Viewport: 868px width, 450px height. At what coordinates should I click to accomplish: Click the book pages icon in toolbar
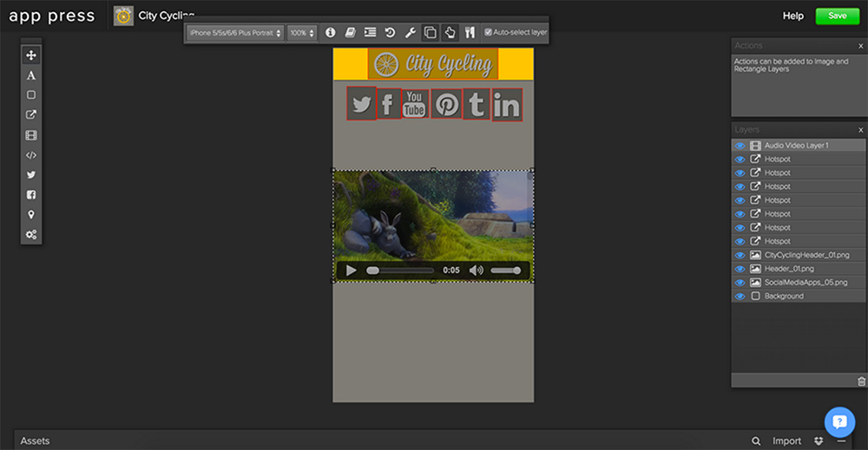coord(350,33)
